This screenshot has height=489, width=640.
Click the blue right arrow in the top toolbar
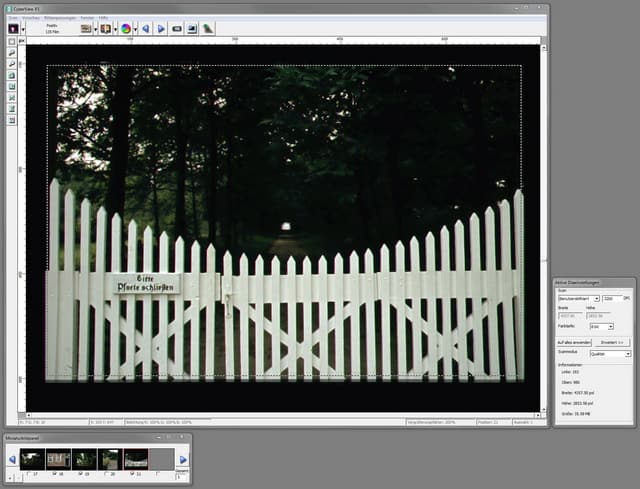(x=162, y=29)
